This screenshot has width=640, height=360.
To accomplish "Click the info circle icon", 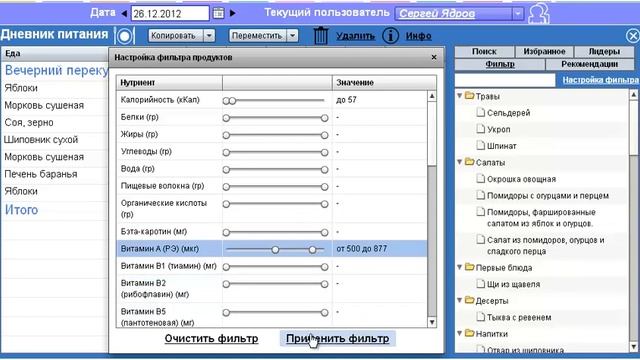I will tap(390, 36).
